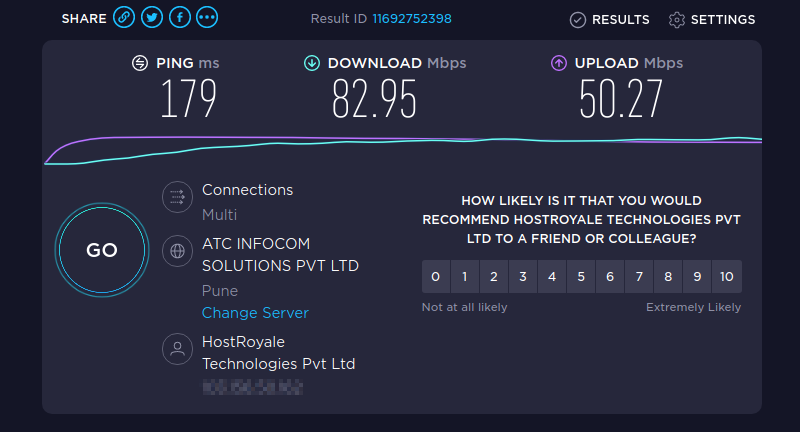Click 'Extremely Likely' label
800x432 pixels.
point(693,307)
